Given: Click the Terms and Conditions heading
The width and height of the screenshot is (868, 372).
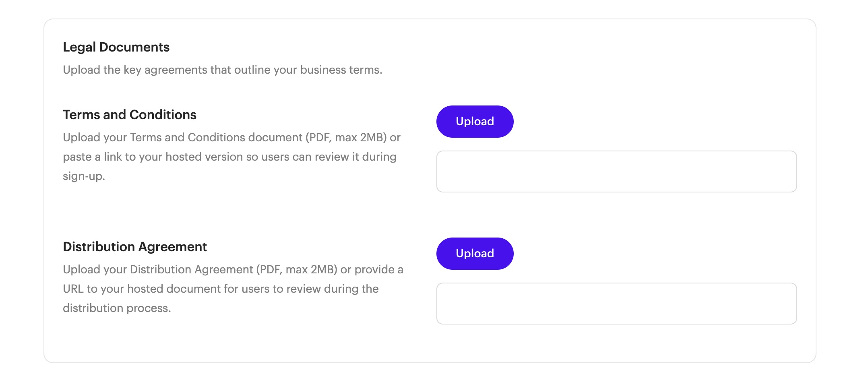Looking at the screenshot, I should (130, 115).
